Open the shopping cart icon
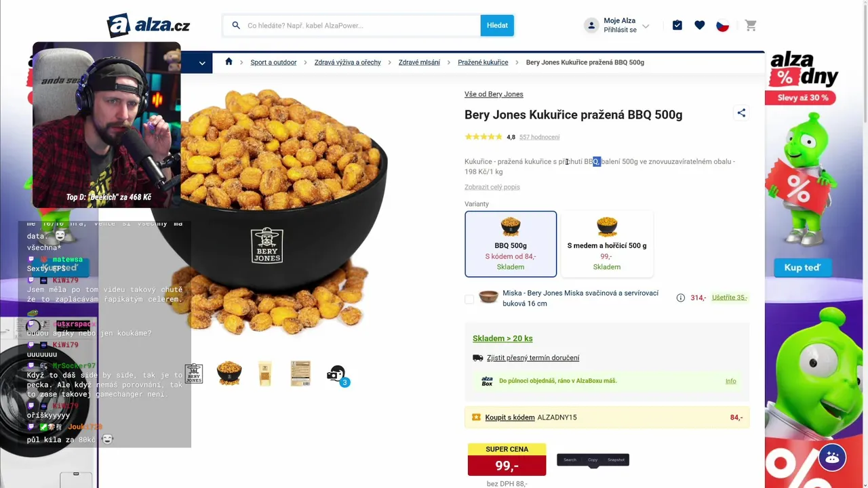 (751, 25)
